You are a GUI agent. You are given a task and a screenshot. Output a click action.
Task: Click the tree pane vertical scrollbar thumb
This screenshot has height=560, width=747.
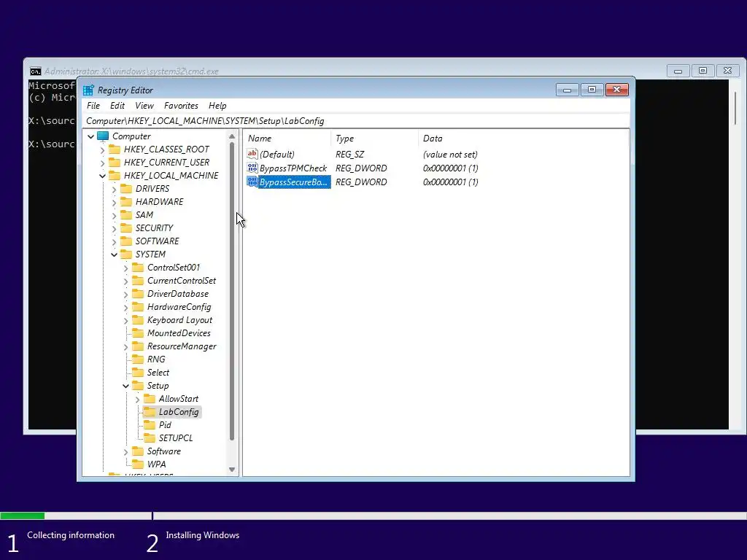click(232, 292)
